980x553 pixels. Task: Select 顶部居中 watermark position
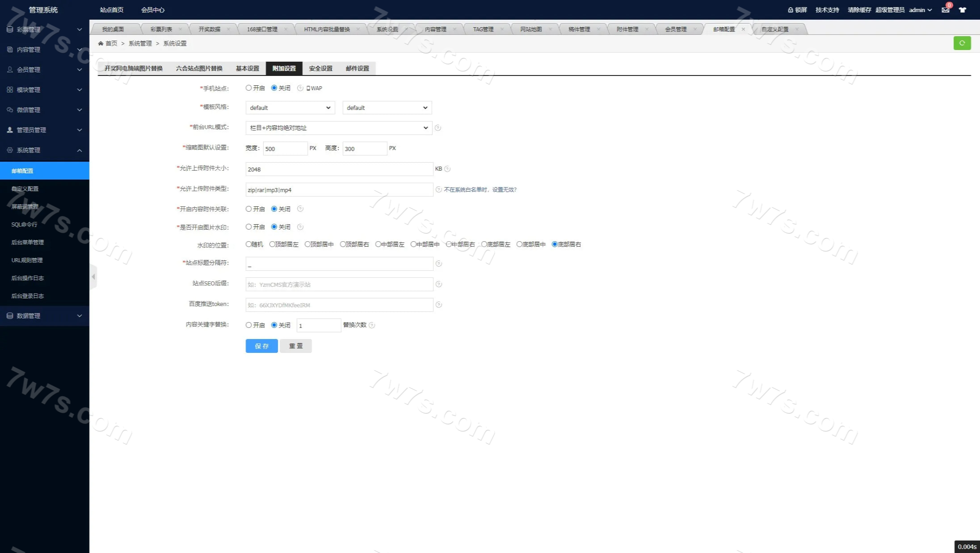coord(307,244)
